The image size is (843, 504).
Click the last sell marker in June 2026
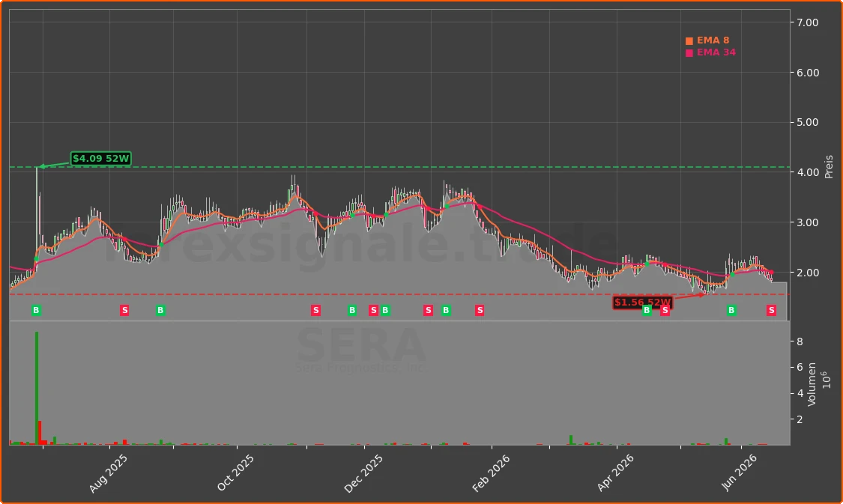[772, 310]
